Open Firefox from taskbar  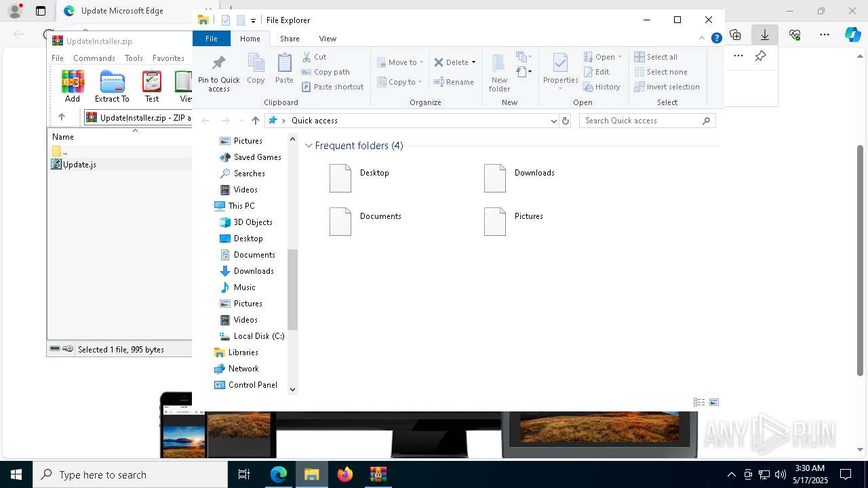tap(344, 474)
